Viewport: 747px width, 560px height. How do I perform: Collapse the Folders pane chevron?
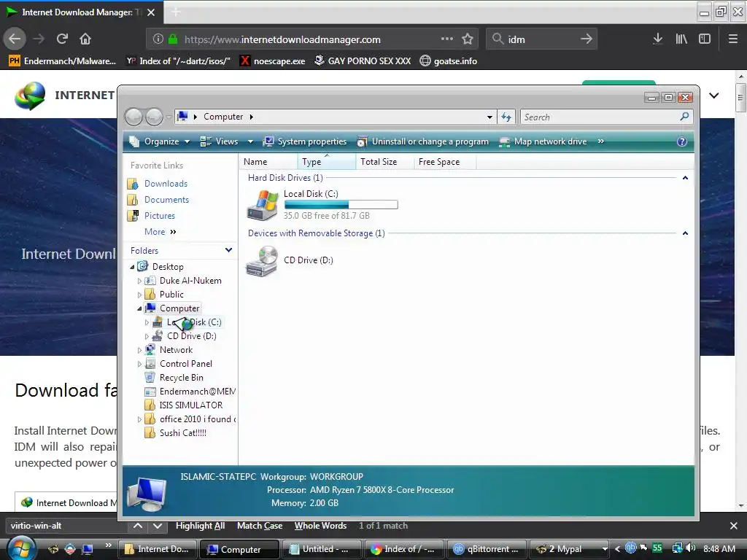click(x=228, y=251)
